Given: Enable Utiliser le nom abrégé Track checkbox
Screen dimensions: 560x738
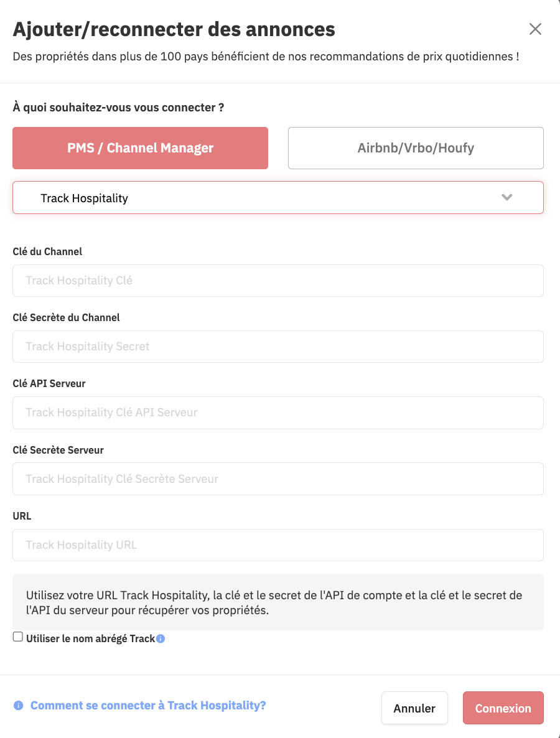Looking at the screenshot, I should (x=18, y=637).
